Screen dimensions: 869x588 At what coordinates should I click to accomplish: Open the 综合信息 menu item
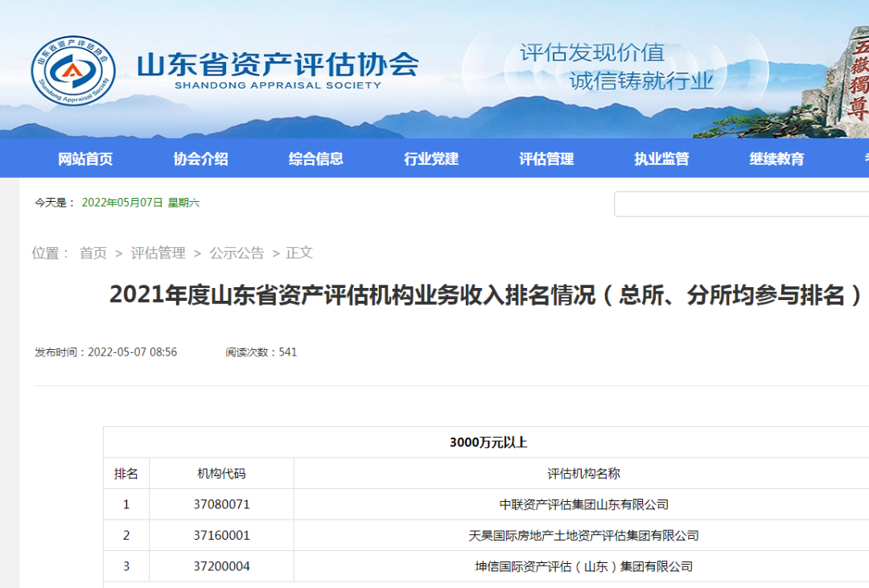[x=316, y=159]
